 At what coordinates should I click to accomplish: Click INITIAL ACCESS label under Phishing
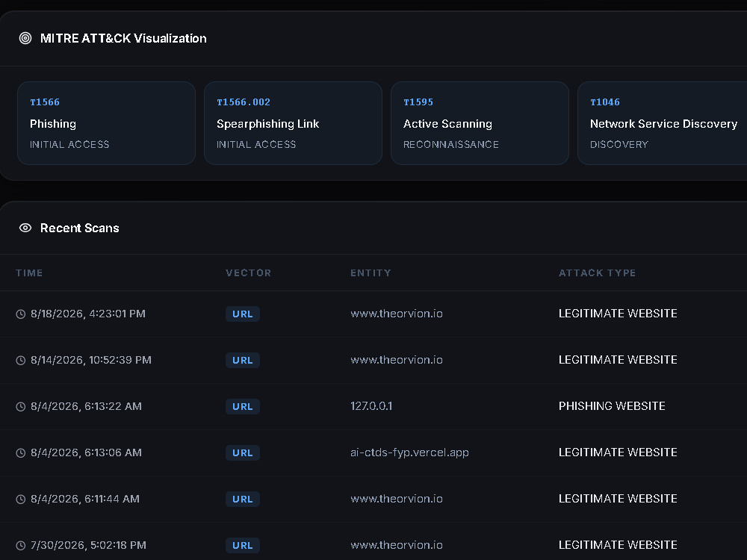tap(69, 144)
